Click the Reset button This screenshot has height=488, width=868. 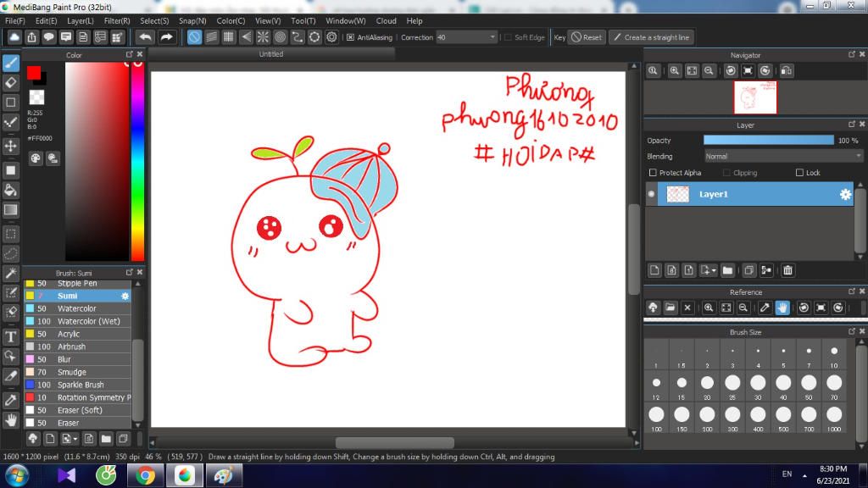coord(587,37)
